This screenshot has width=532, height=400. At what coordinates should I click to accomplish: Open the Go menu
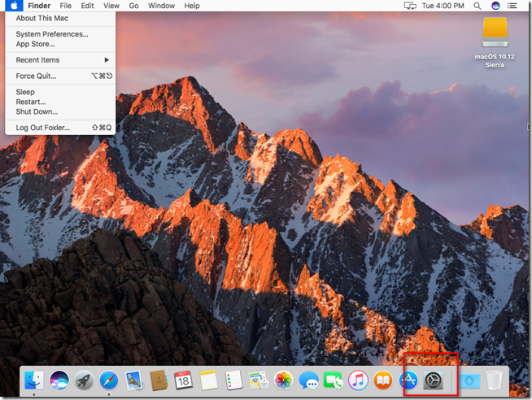(x=133, y=6)
